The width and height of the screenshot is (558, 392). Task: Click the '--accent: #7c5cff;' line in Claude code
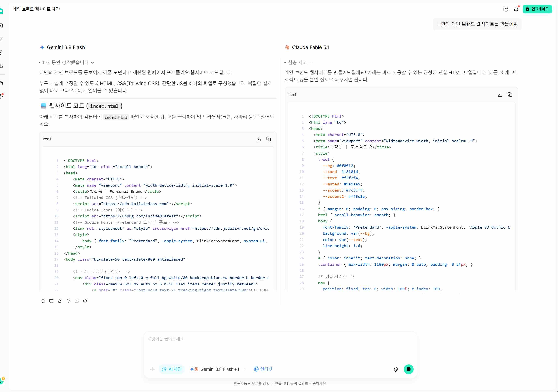click(343, 190)
